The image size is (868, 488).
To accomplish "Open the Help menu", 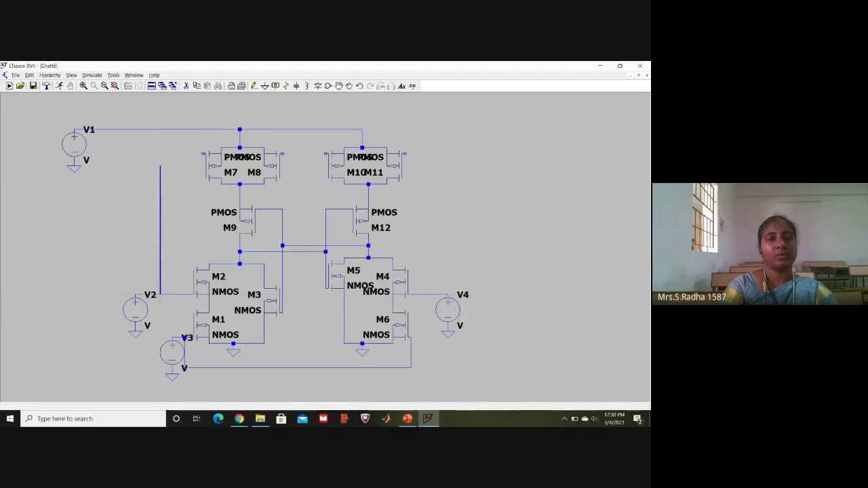I will click(x=154, y=75).
